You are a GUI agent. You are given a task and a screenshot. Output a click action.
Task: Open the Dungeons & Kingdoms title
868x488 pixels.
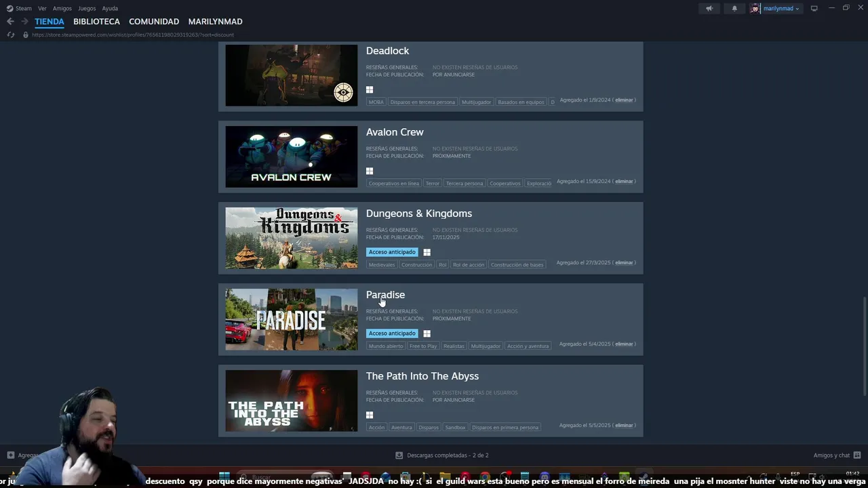(x=419, y=213)
